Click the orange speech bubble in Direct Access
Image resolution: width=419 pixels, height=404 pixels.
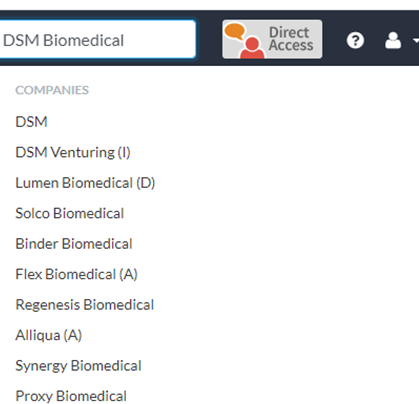(x=235, y=32)
